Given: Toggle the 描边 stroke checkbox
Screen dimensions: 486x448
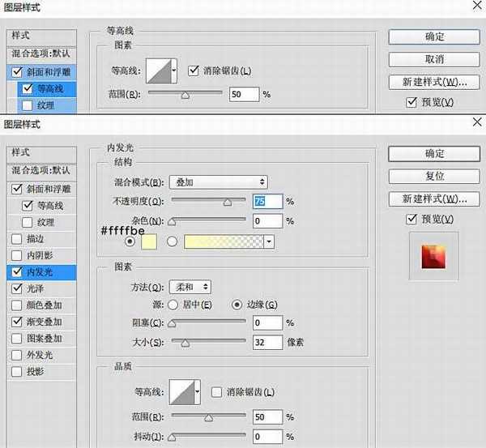Looking at the screenshot, I should [x=18, y=239].
